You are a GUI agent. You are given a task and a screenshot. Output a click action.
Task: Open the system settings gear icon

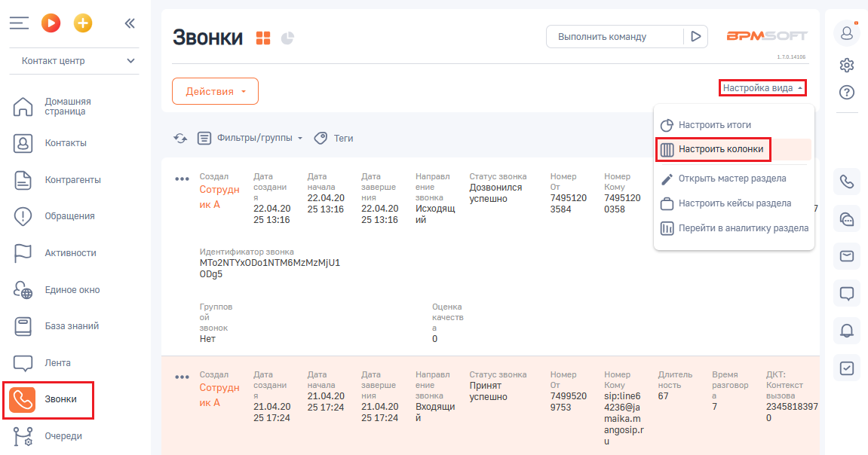[x=846, y=66]
